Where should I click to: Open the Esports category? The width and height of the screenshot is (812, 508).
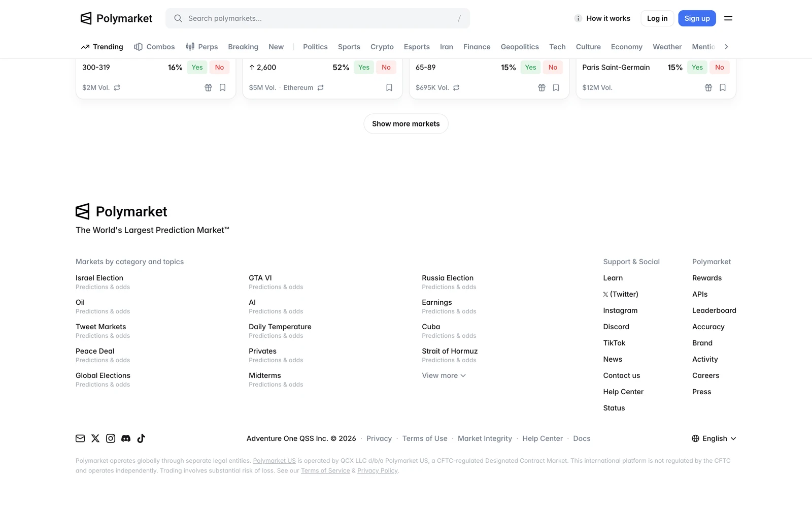click(417, 47)
